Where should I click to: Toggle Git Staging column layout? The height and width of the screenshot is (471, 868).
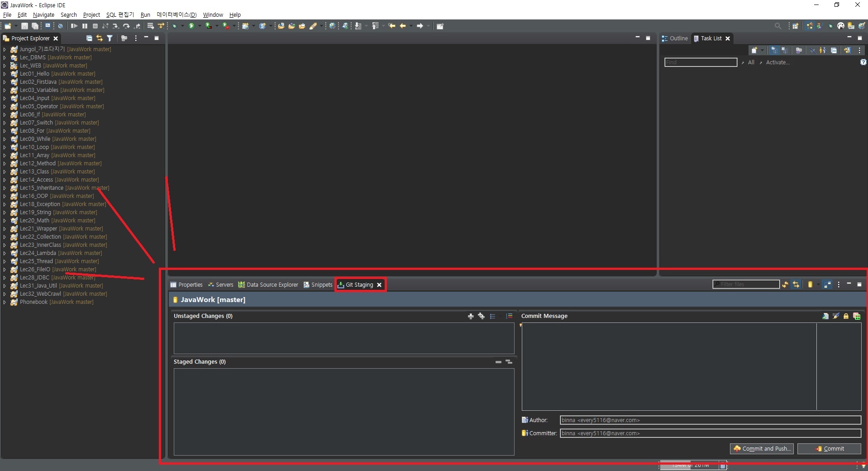tap(827, 284)
